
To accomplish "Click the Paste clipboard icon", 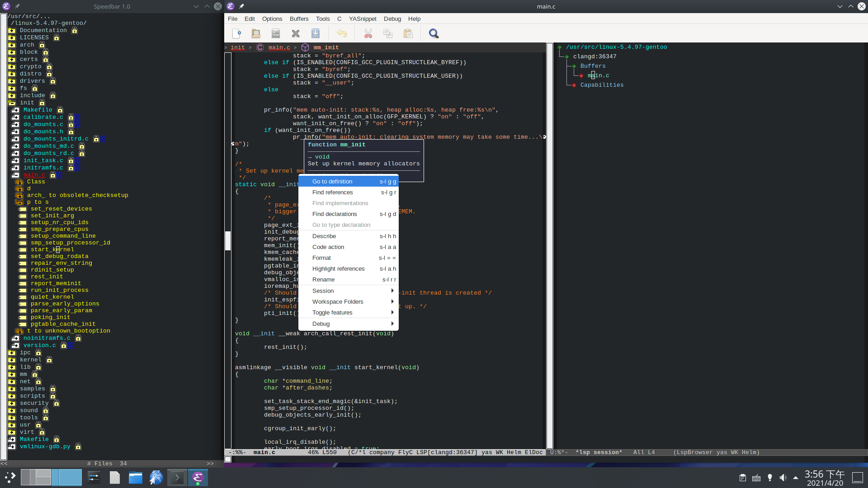I will pos(408,33).
